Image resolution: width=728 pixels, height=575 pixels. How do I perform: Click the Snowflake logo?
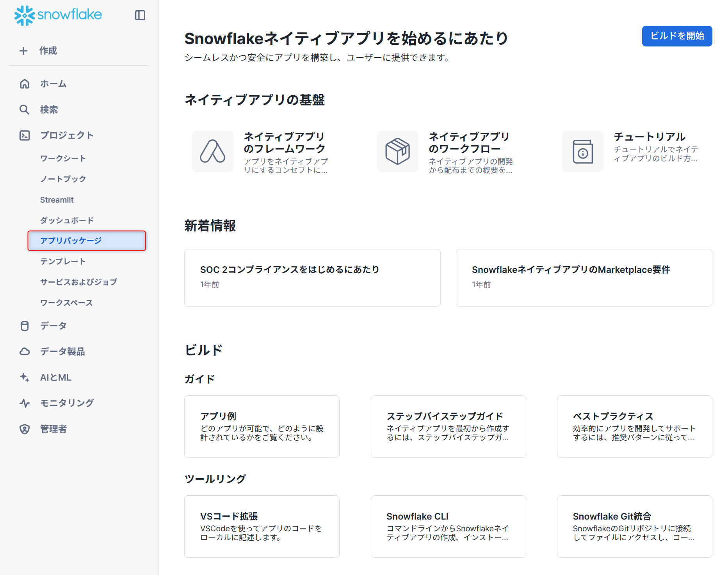(x=58, y=15)
